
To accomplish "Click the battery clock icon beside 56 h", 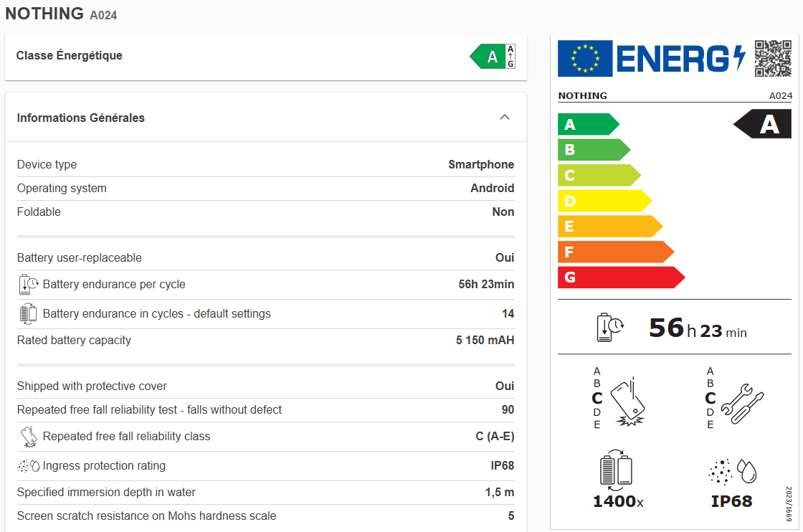I will click(x=610, y=328).
